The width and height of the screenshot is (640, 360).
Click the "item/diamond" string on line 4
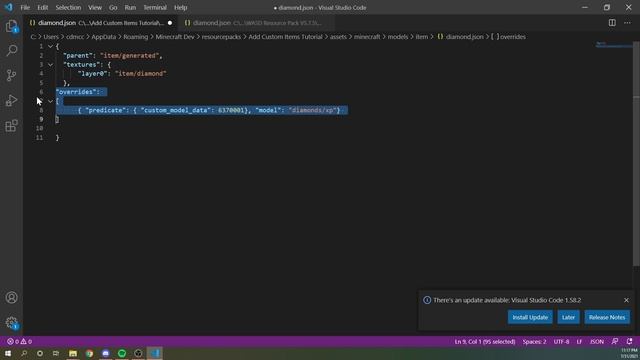point(140,73)
